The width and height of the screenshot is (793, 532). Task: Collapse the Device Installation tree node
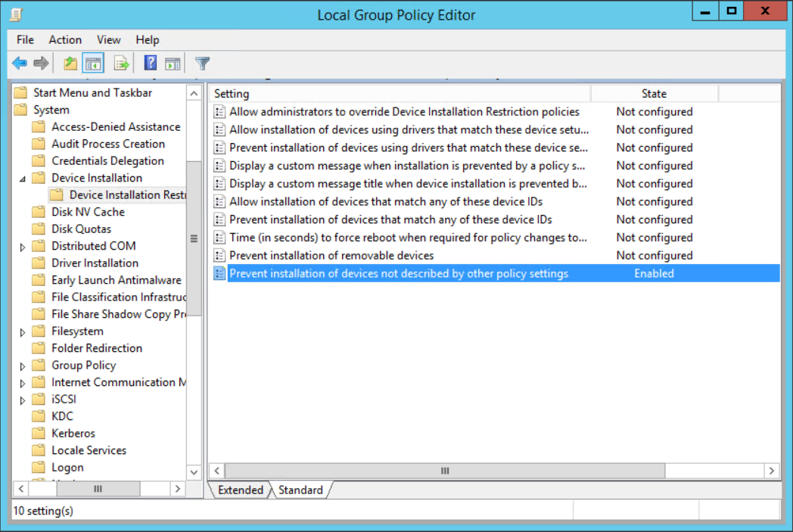22,179
